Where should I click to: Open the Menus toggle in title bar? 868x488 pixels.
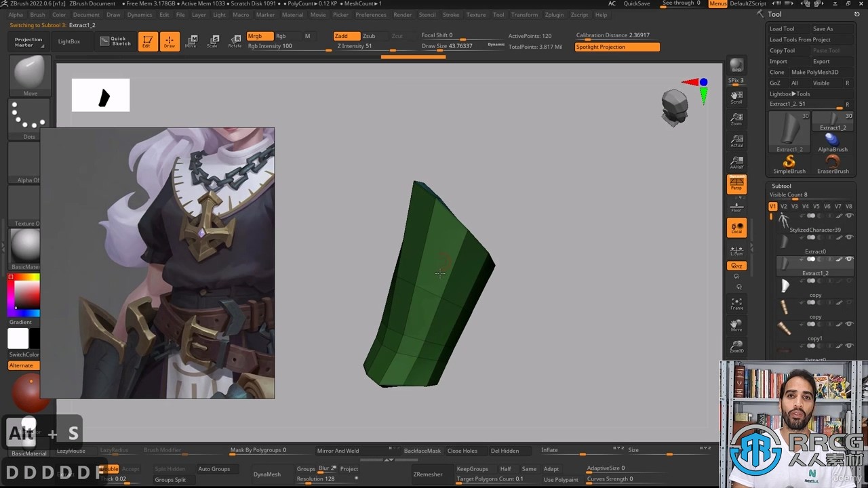click(717, 3)
